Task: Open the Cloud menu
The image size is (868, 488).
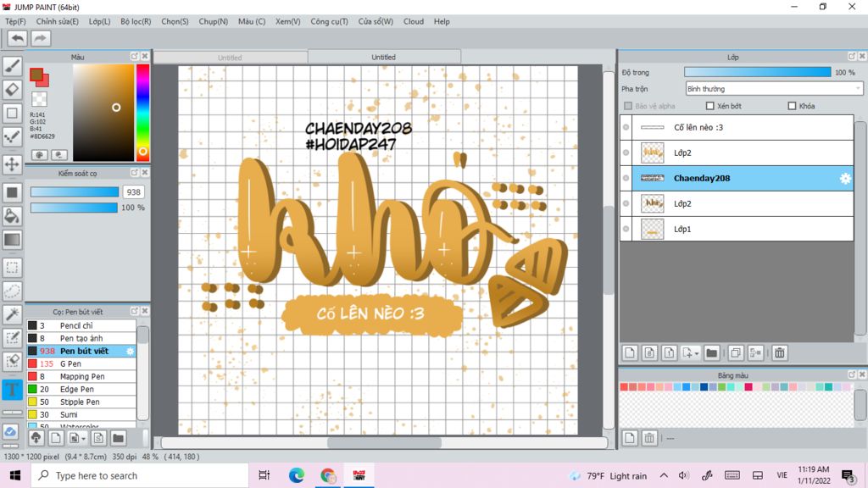Action: (413, 21)
